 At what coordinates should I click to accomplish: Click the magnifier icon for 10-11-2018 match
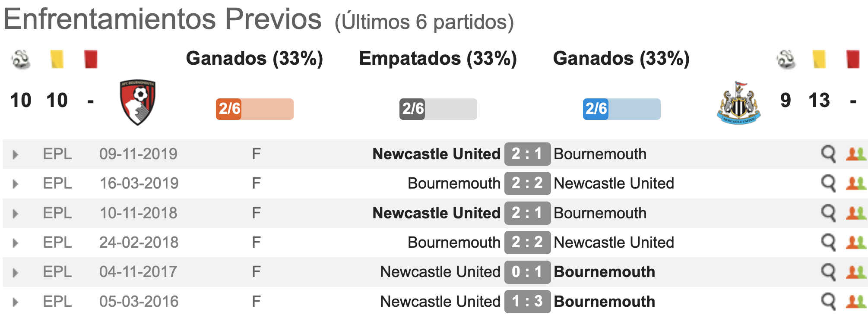828,213
